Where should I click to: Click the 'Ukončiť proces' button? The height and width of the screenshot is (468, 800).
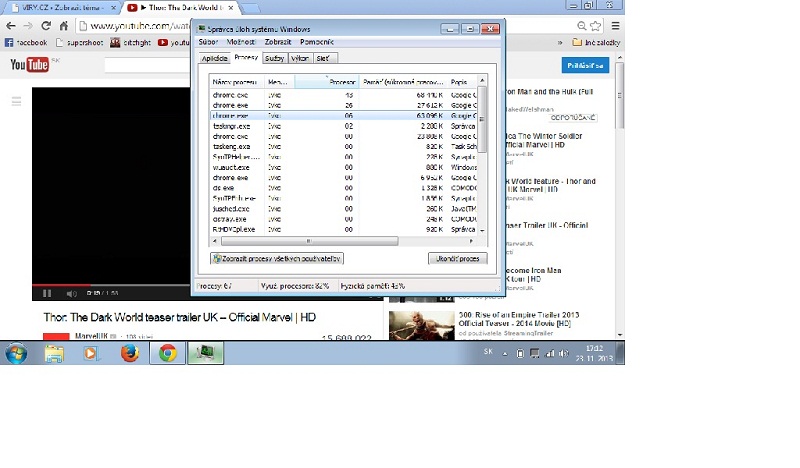458,259
